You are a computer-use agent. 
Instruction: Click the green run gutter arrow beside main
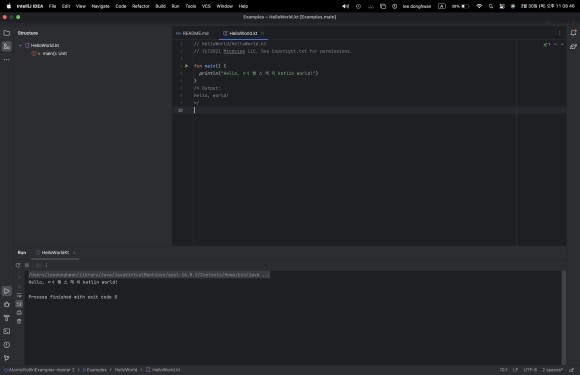[186, 66]
